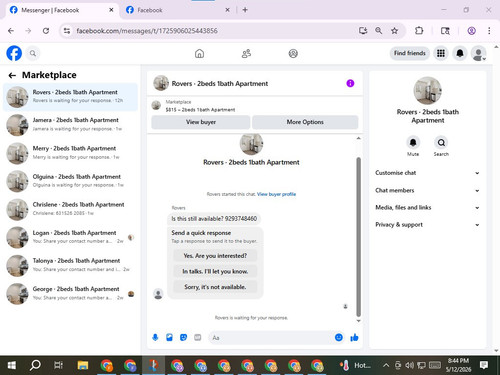Viewport: 500px width, 375px height.
Task: Choose a GIF icon in composer
Action: coord(198,338)
